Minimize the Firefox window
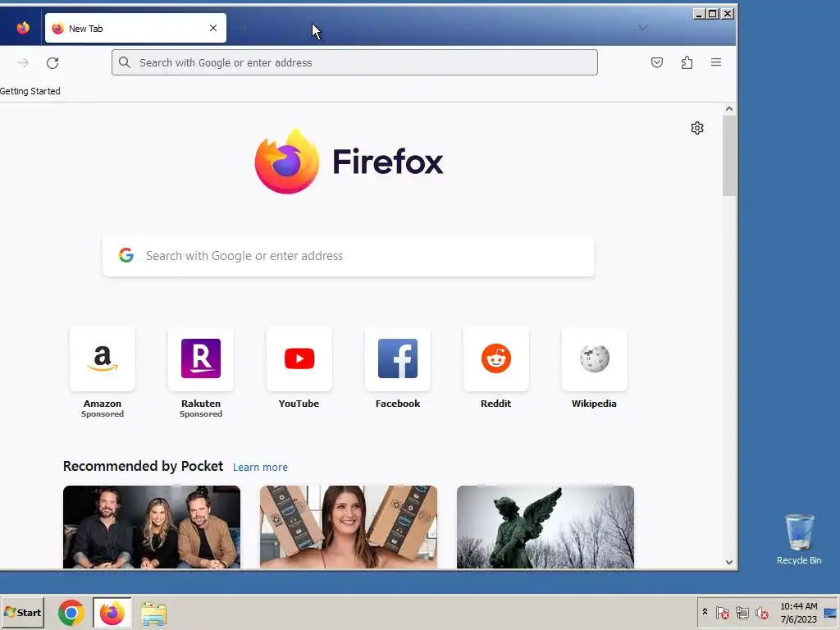This screenshot has height=630, width=840. coord(699,14)
